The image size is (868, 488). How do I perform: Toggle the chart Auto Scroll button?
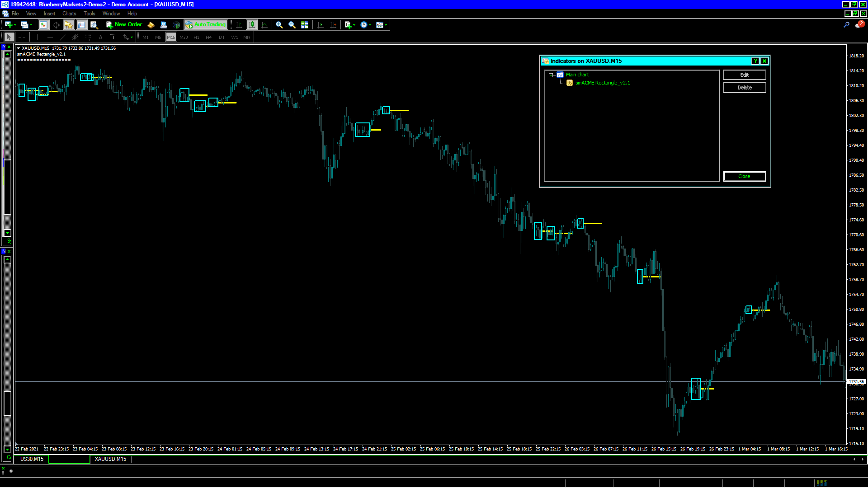coord(321,25)
